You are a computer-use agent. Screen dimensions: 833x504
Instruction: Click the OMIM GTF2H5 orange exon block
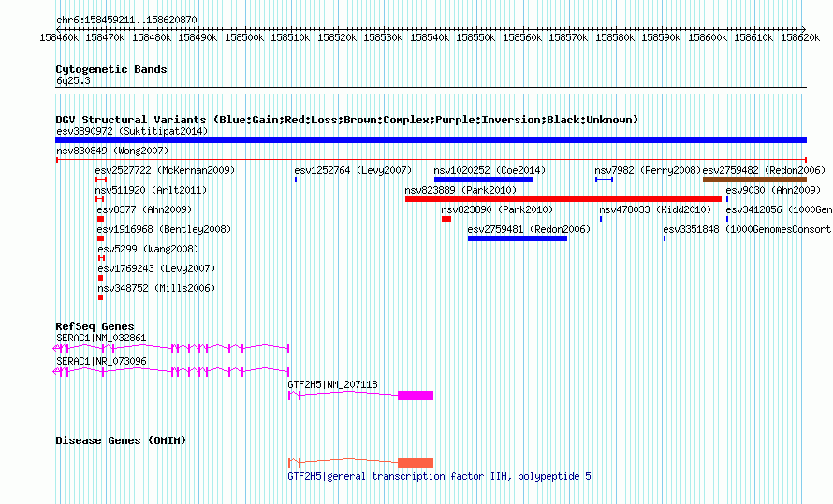click(x=416, y=463)
